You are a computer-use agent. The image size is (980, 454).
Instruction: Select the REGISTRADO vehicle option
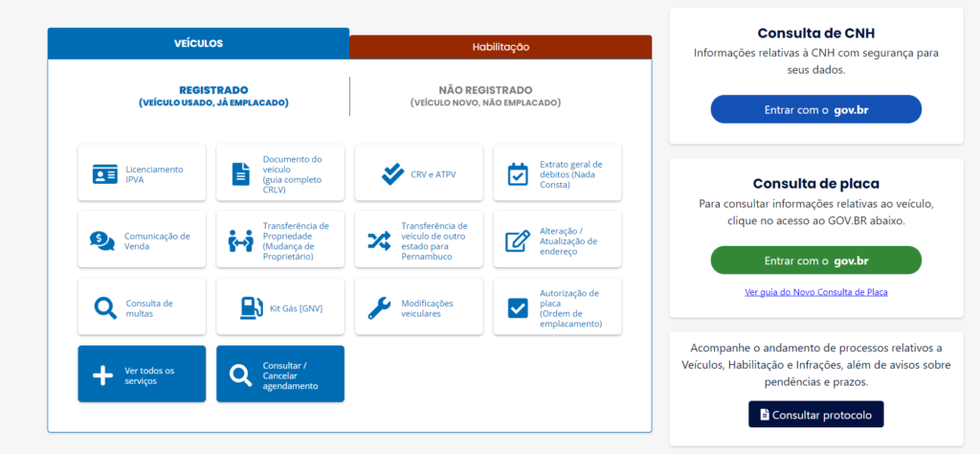coord(213,95)
